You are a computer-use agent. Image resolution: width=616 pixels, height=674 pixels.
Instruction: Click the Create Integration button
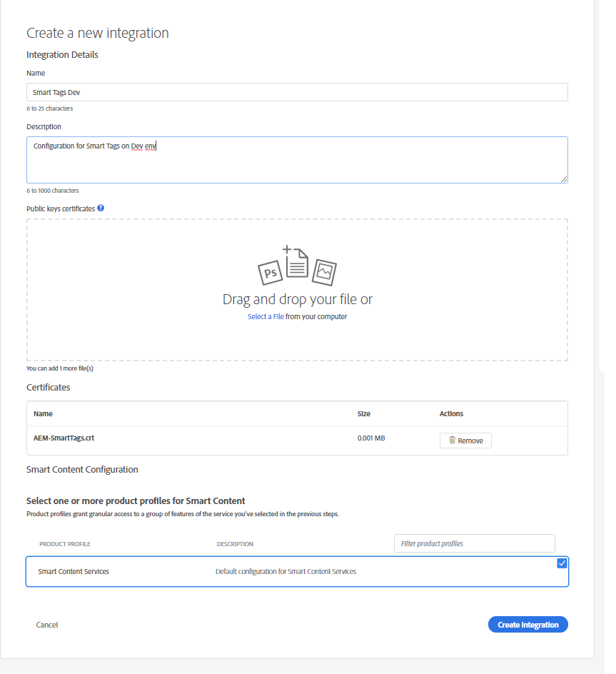point(527,624)
